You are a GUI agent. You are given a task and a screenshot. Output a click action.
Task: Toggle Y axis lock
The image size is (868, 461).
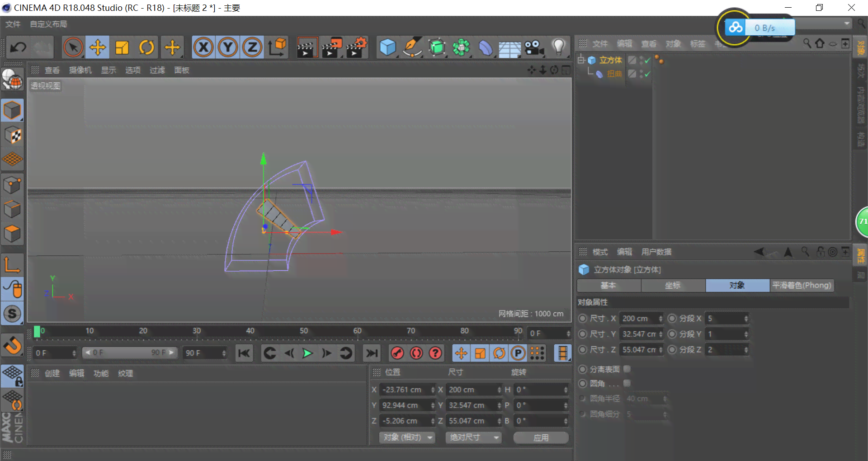point(228,47)
